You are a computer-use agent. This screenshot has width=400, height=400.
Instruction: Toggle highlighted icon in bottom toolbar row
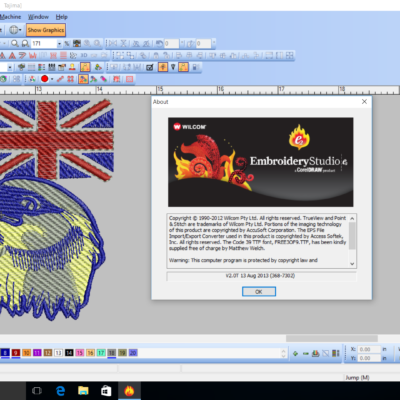(83, 79)
